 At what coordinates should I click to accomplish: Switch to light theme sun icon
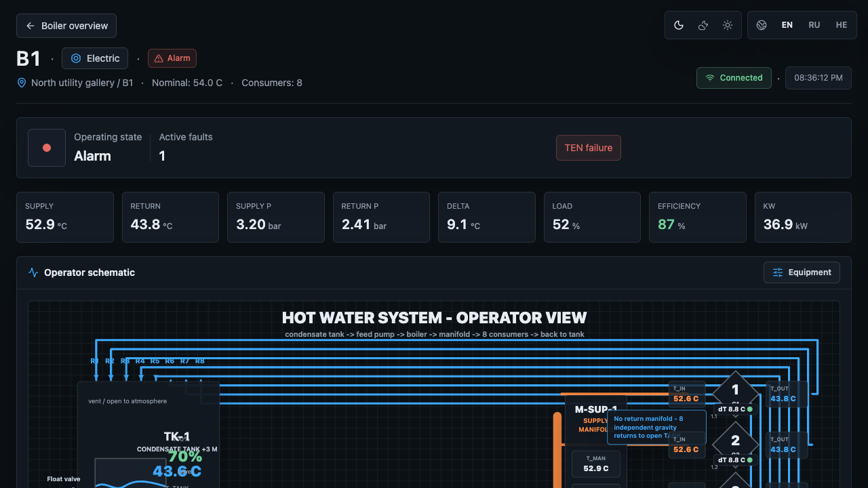point(728,25)
